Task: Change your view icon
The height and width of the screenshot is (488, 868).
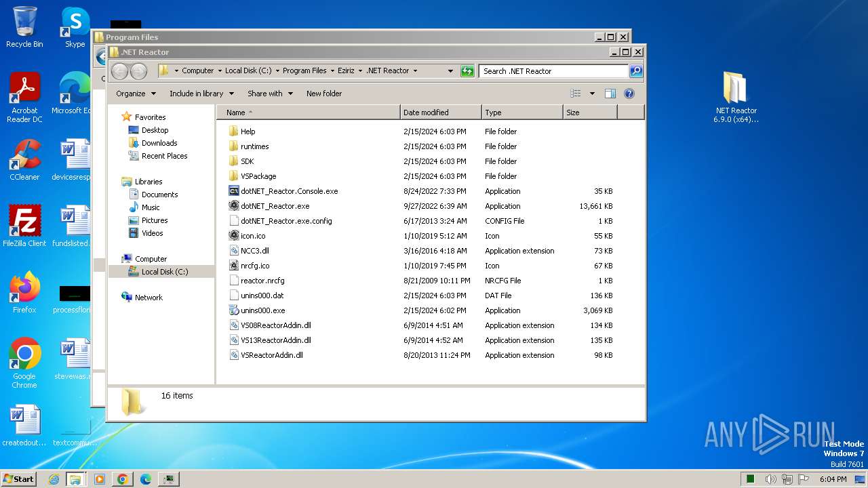Action: 576,94
